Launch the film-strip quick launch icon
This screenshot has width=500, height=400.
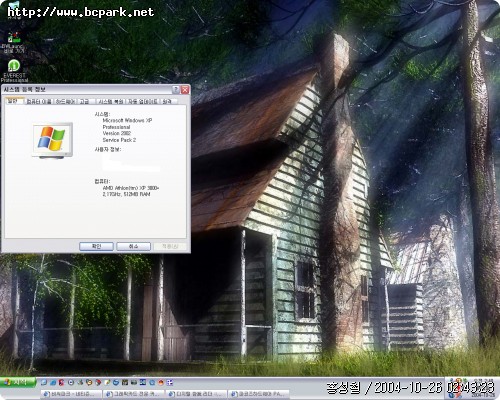[x=125, y=382]
